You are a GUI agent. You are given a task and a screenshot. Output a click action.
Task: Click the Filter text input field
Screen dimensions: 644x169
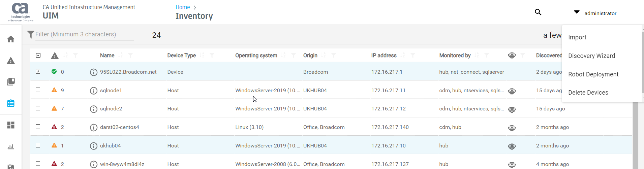tap(84, 34)
